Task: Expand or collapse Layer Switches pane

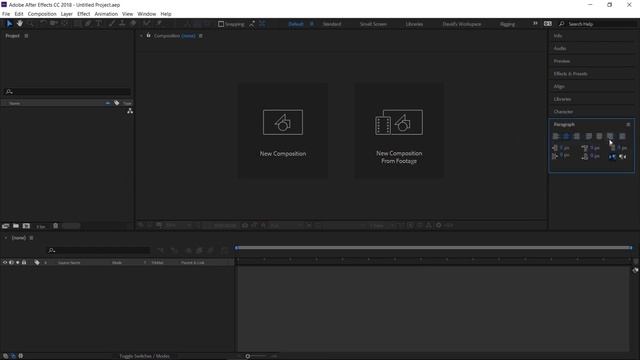Action: pyautogui.click(x=5, y=356)
